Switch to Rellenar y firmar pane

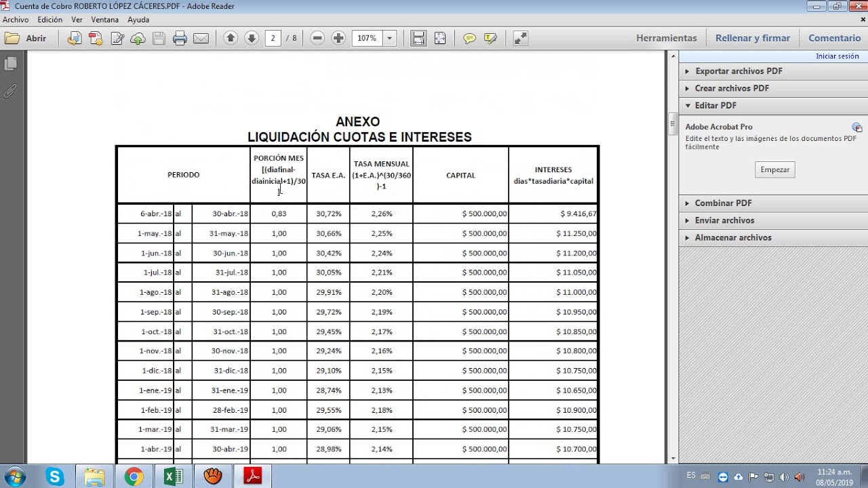coord(753,38)
